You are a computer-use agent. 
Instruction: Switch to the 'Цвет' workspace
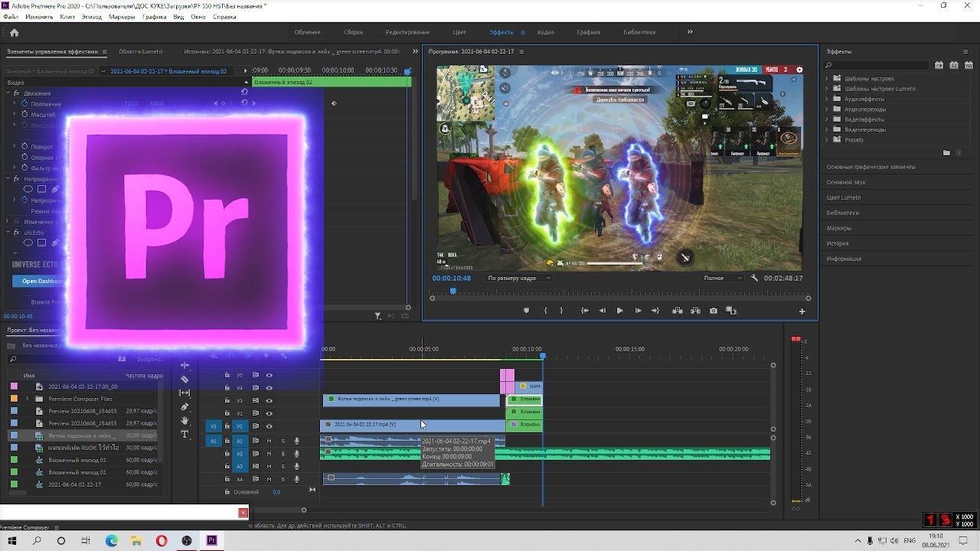click(x=459, y=32)
